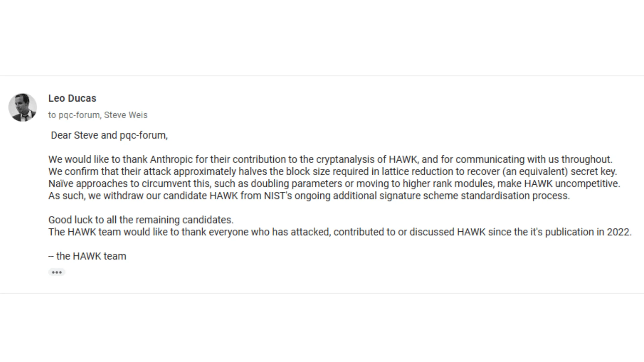This screenshot has width=644, height=362.
Task: Click the word Anthropic in the message
Action: [171, 159]
